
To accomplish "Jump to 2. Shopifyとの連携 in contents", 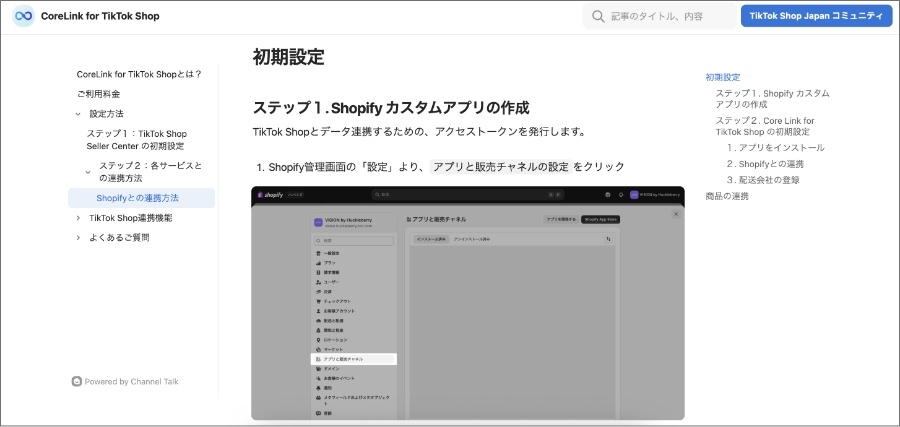I will tap(765, 164).
